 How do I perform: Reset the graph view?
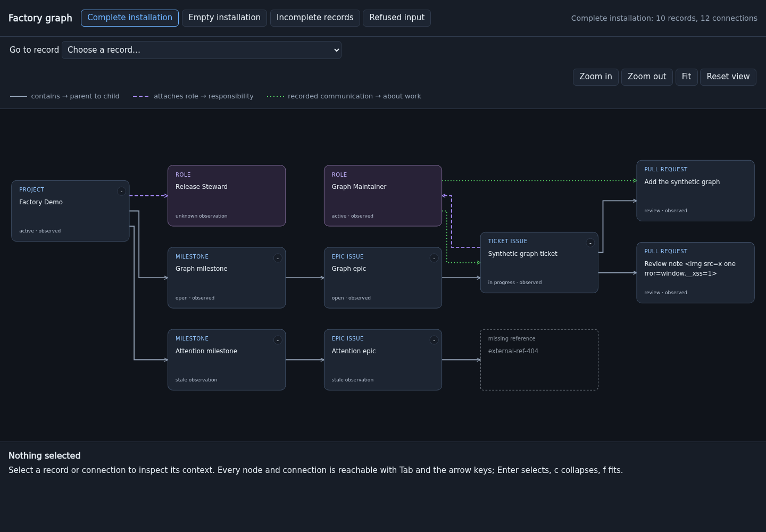[728, 77]
